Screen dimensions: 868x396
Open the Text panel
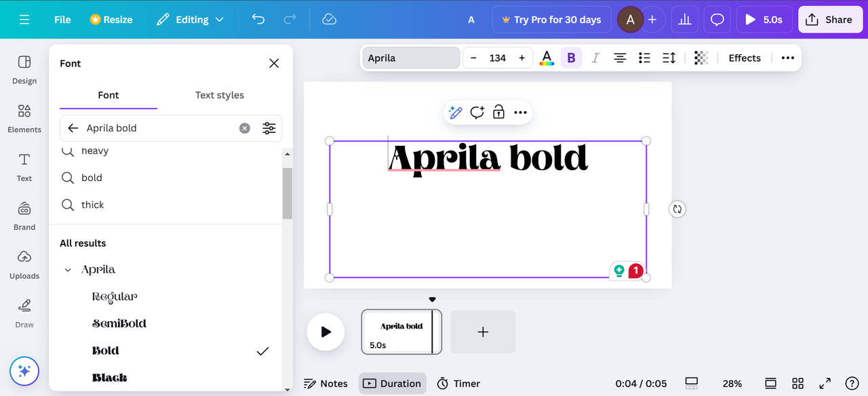[x=24, y=167]
